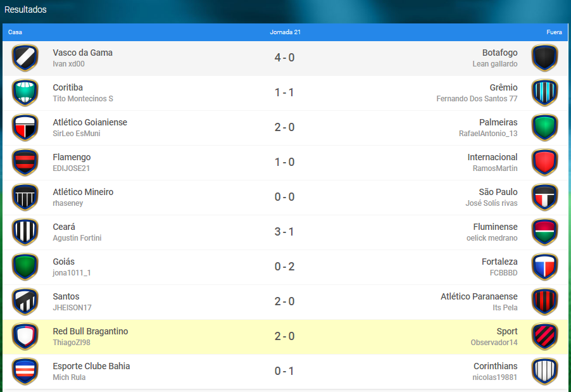This screenshot has width=571, height=392.
Task: Select the Jornada 21 header label
Action: (x=285, y=32)
